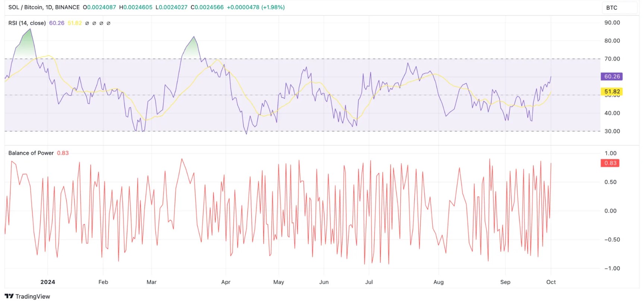Open the BTC currency selector
This screenshot has width=644, height=304.
coord(619,7)
